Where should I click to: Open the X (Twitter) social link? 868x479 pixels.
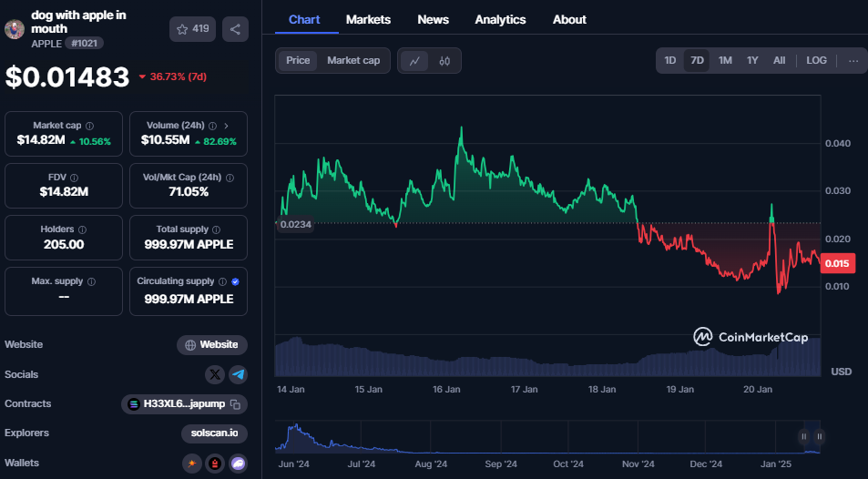[x=215, y=375]
